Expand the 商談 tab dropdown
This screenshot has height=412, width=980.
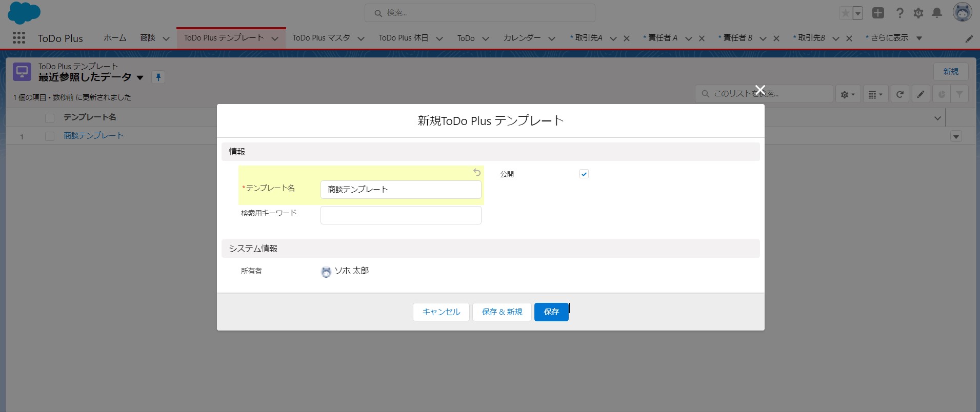click(x=166, y=38)
